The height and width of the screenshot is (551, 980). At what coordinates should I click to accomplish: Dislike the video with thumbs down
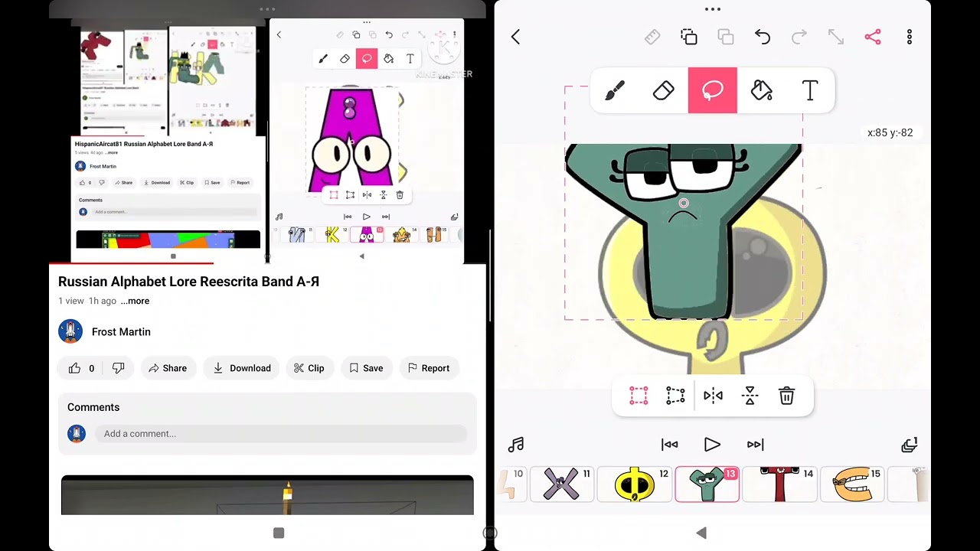118,368
